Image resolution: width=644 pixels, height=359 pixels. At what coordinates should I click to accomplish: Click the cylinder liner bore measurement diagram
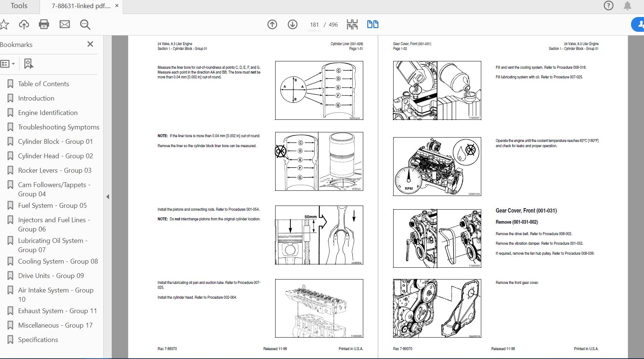click(x=319, y=91)
